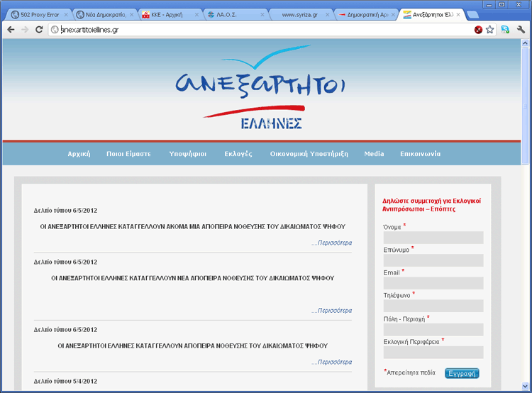Screen dimensions: 532x393
Task: Open the Υποψήφιοι menu item
Action: point(188,154)
